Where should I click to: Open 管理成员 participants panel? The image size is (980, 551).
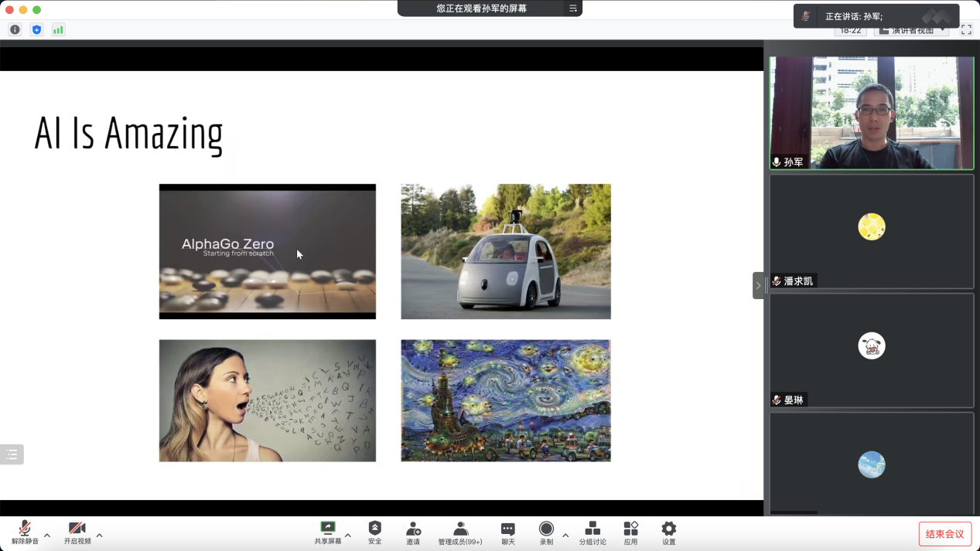pyautogui.click(x=460, y=529)
